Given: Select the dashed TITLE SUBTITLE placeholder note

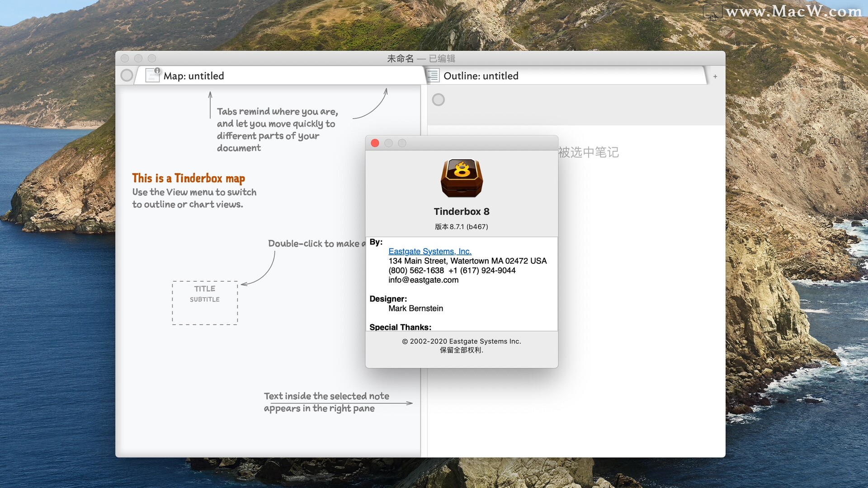Looking at the screenshot, I should point(205,303).
